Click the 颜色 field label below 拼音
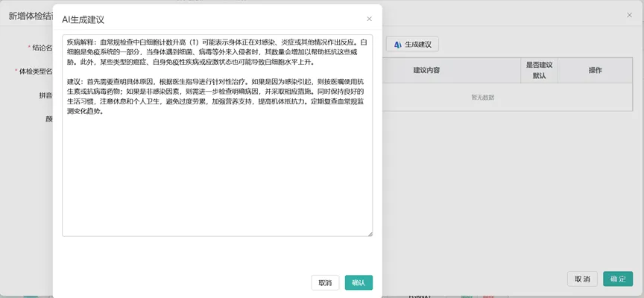 tap(48, 118)
